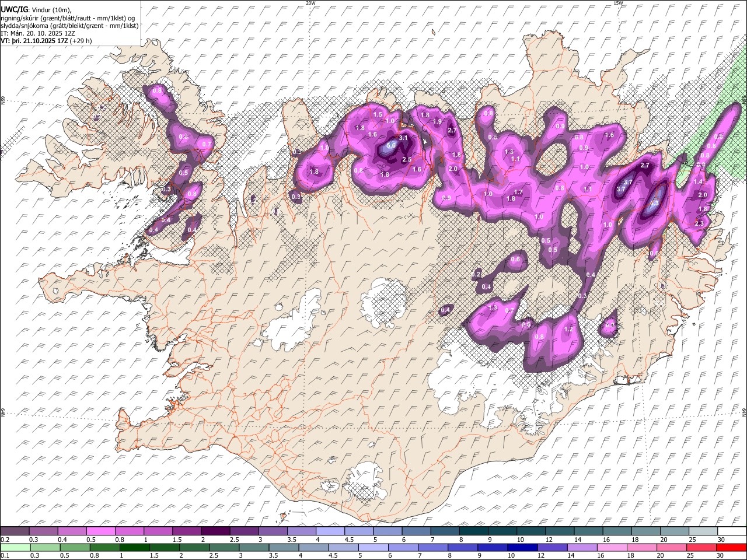Screen dimensions: 747x560
Task: Click the dark green 1 swatch in the lower legend
Action: point(135,548)
